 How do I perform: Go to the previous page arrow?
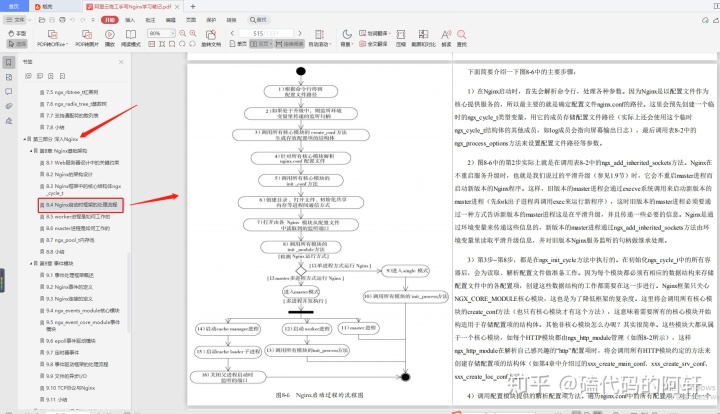coord(232,33)
